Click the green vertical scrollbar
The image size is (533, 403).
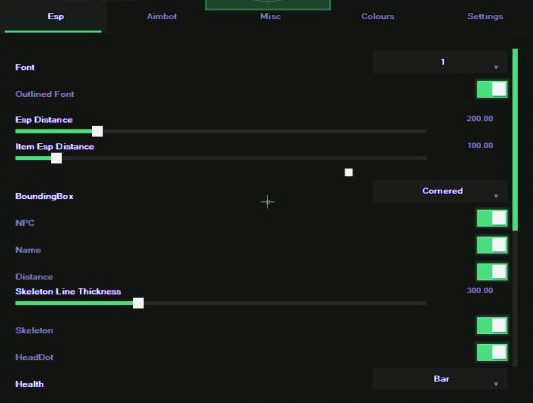coord(515,140)
